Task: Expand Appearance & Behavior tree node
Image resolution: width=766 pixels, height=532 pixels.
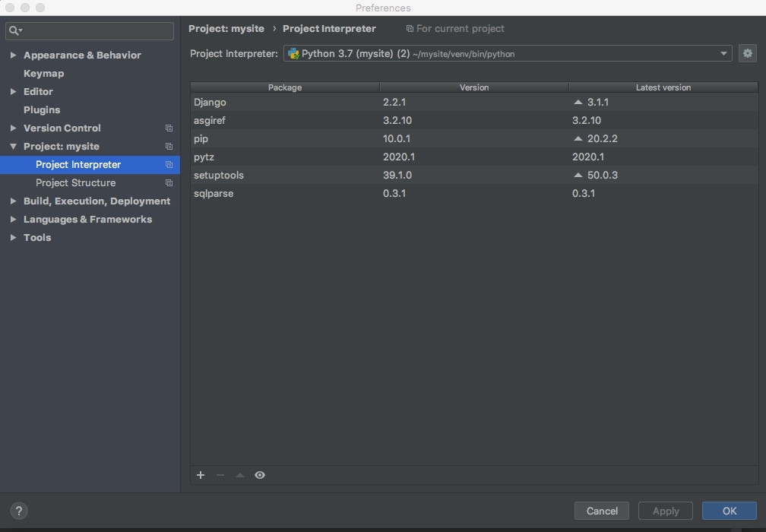Action: click(13, 55)
